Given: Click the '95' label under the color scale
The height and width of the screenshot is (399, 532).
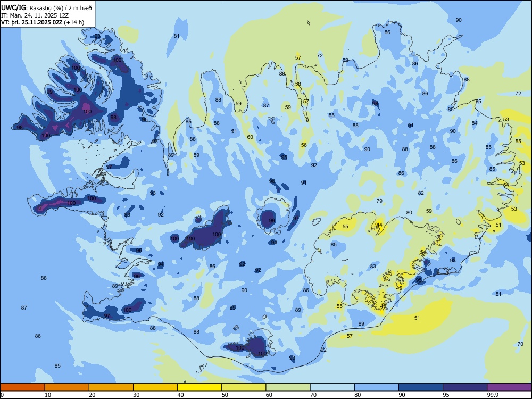Looking at the screenshot, I should (x=446, y=395).
